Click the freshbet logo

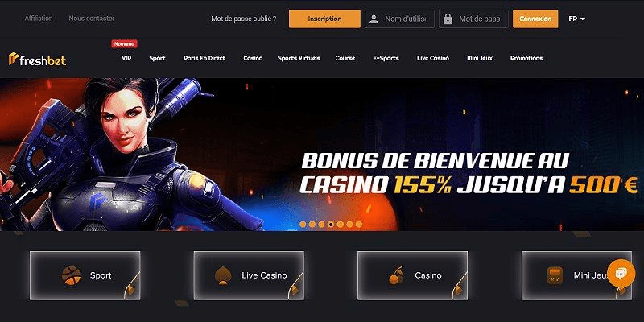click(x=37, y=60)
